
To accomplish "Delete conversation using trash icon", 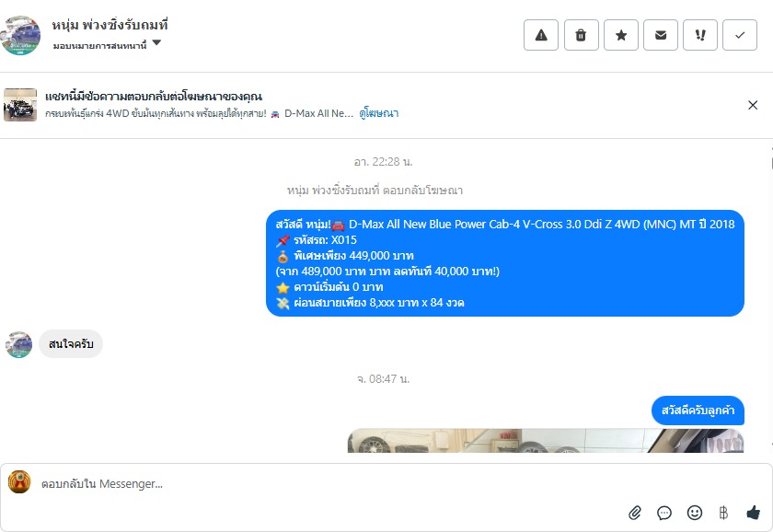I will (582, 35).
